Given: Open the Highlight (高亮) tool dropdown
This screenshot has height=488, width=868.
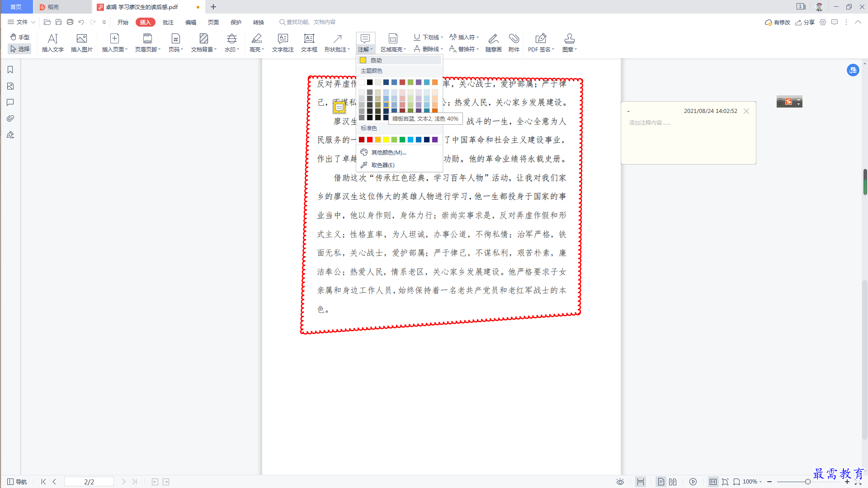Looking at the screenshot, I should pos(257,43).
